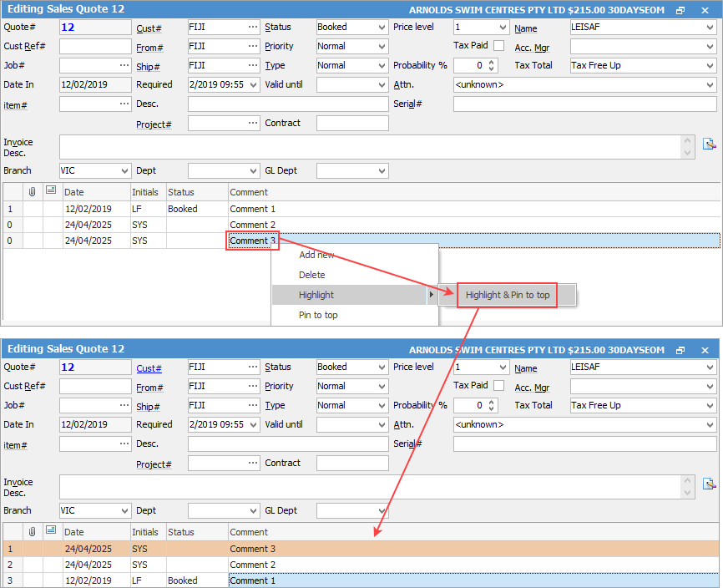
Task: Open Cust# ellipsis lookup in upper window
Action: pos(252,27)
